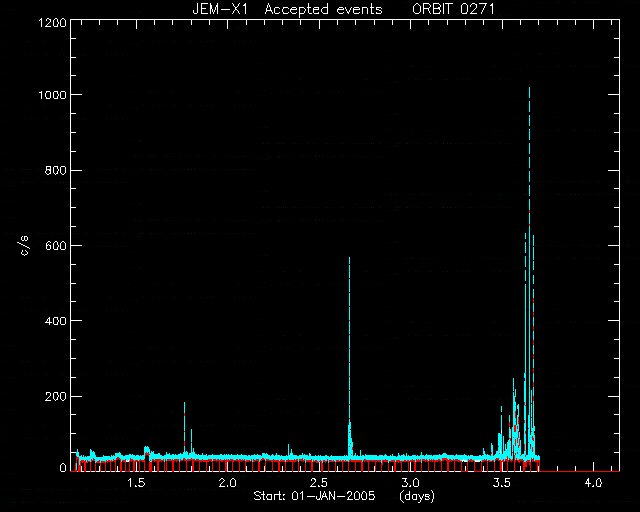This screenshot has height=512, width=640.
Task: Click the 2.5 x-axis tick label
Action: (318, 483)
